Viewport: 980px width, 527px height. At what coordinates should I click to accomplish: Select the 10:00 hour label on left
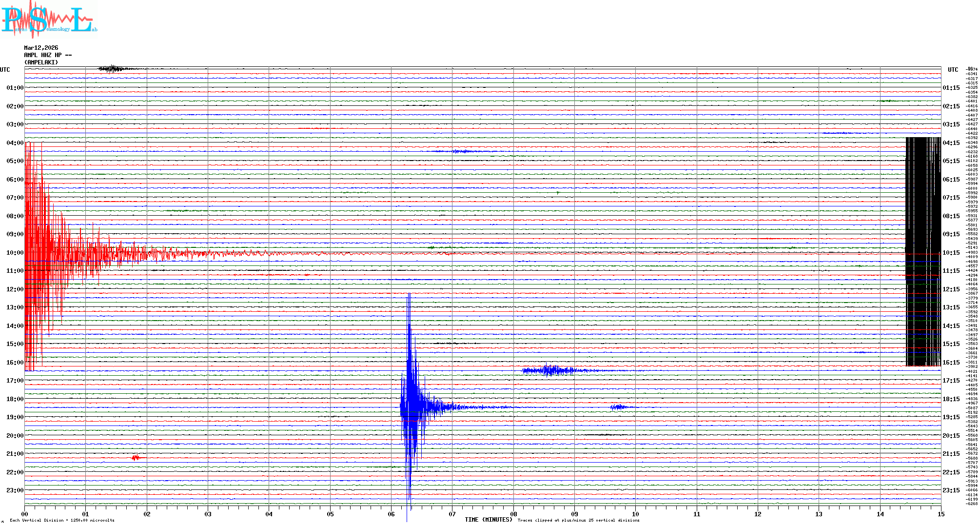tap(15, 253)
